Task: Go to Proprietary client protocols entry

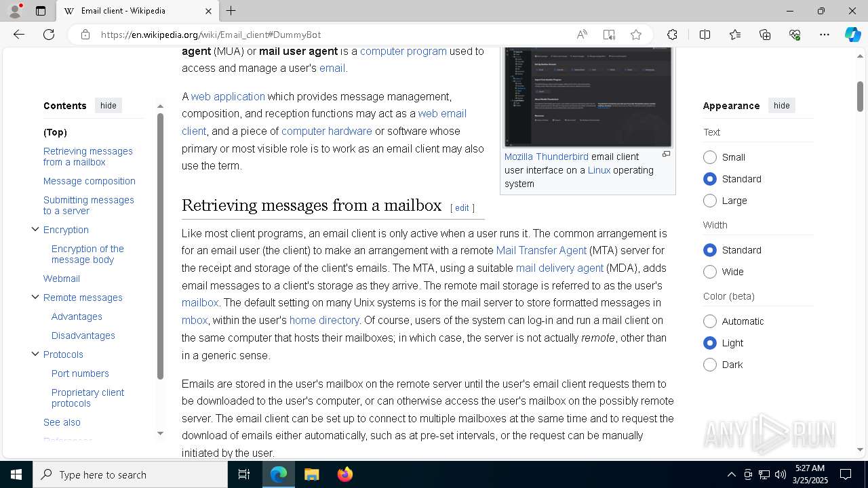Action: pos(88,398)
